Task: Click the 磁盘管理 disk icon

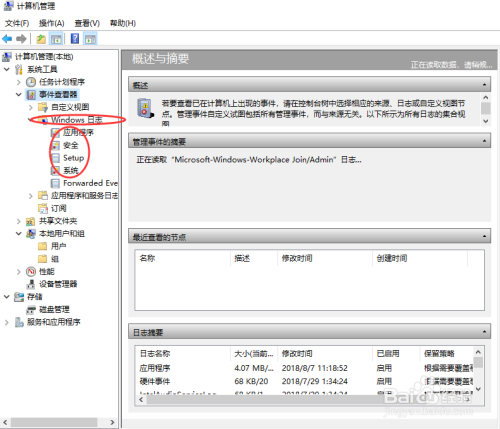Action: [x=31, y=309]
